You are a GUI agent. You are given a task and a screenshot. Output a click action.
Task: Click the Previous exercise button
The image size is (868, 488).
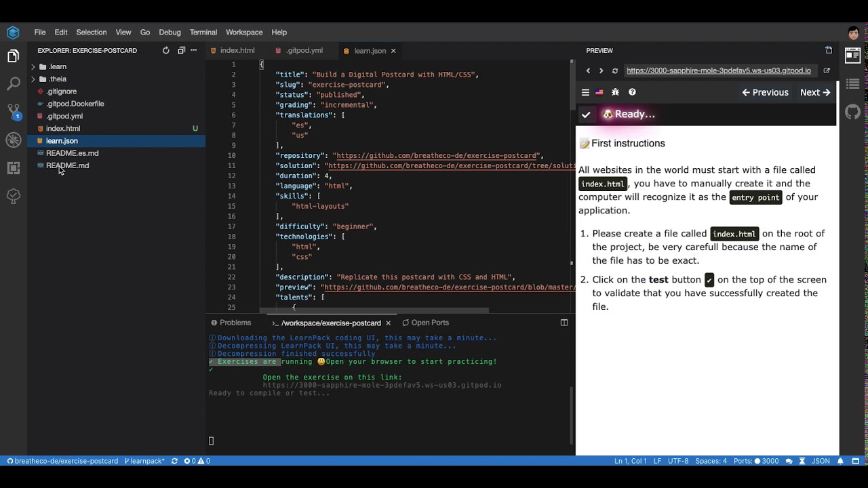tap(766, 92)
